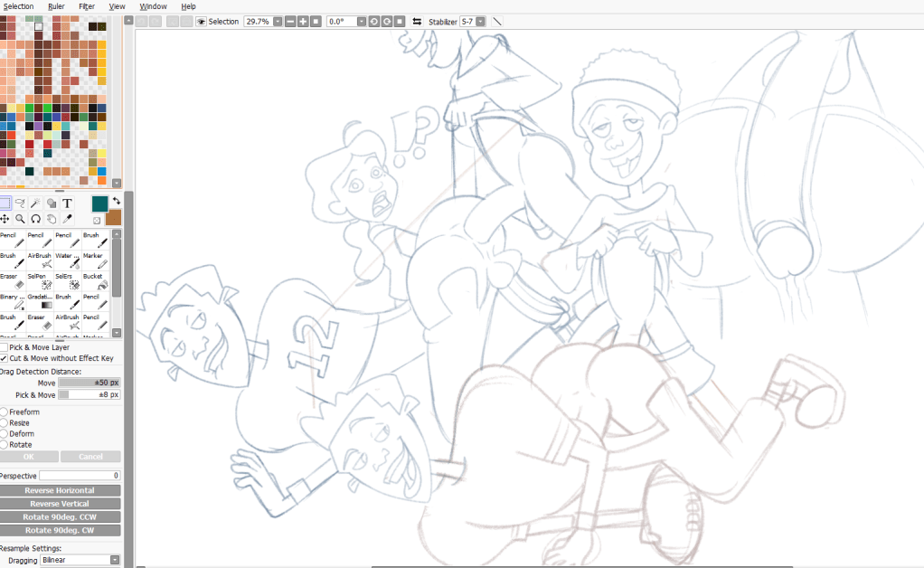Image resolution: width=924 pixels, height=568 pixels.
Task: Uncheck Cut & Move without Effect Key
Action: click(5, 358)
